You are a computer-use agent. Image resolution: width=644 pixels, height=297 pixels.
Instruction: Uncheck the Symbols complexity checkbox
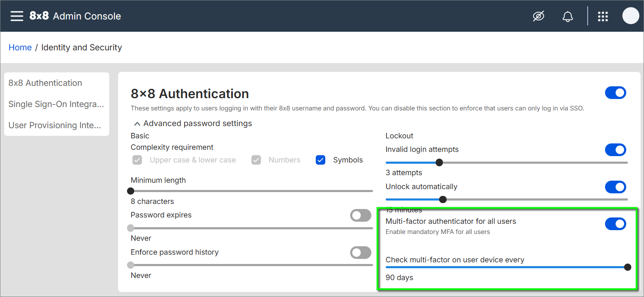tap(321, 160)
